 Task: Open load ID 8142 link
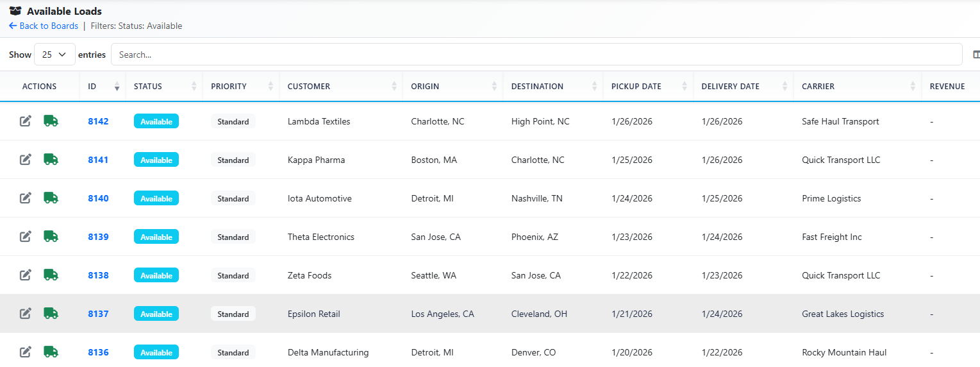click(98, 121)
